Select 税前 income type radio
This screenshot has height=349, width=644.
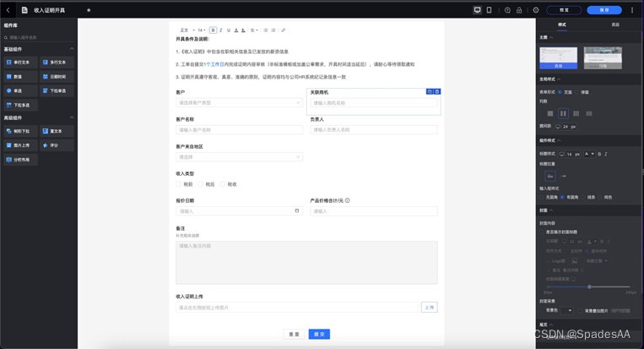click(178, 184)
